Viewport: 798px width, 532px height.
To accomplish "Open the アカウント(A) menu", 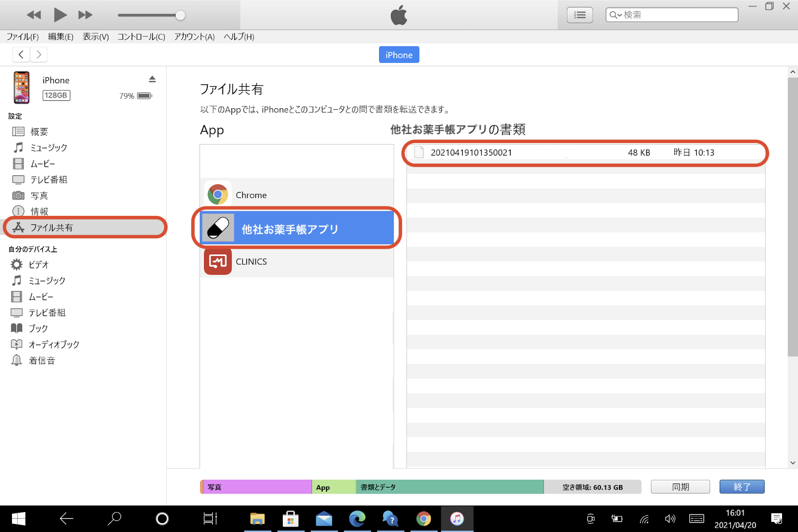I will click(x=194, y=37).
